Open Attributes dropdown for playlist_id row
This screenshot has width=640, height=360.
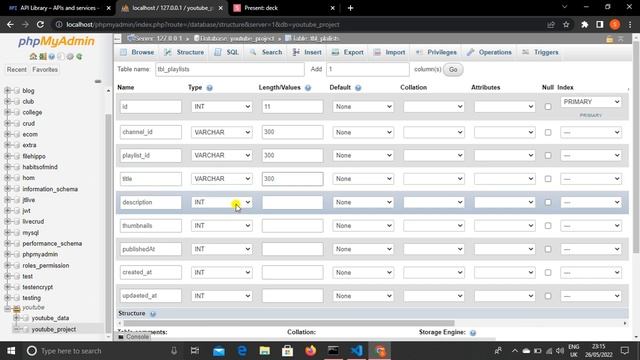504,156
